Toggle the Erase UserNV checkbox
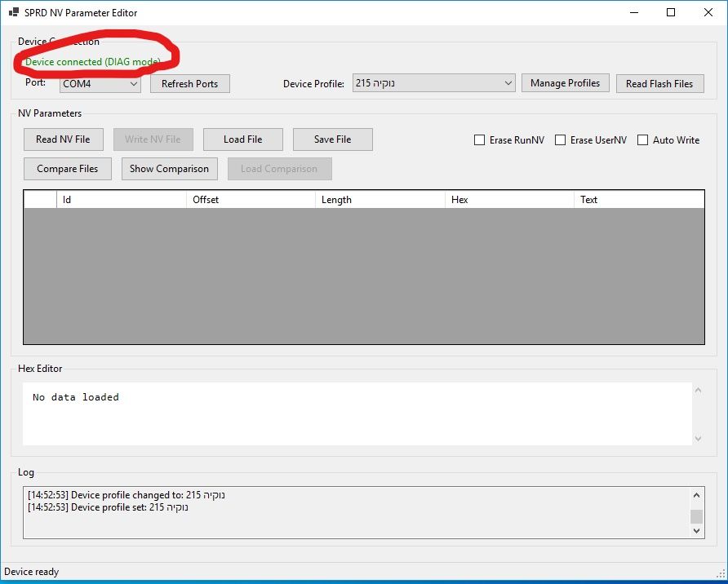Viewport: 728px width, 584px height. [561, 140]
